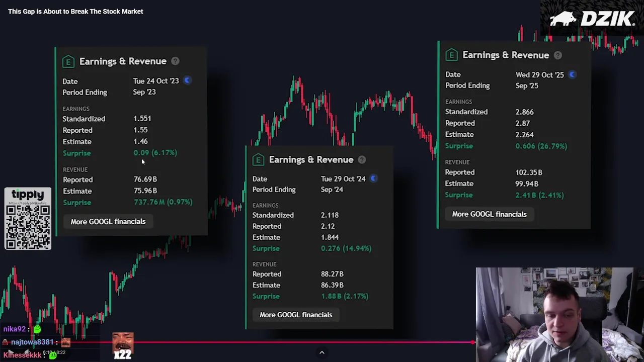Click the E earnings icon on the Oct '25 card
The image size is (644, 362).
(451, 55)
